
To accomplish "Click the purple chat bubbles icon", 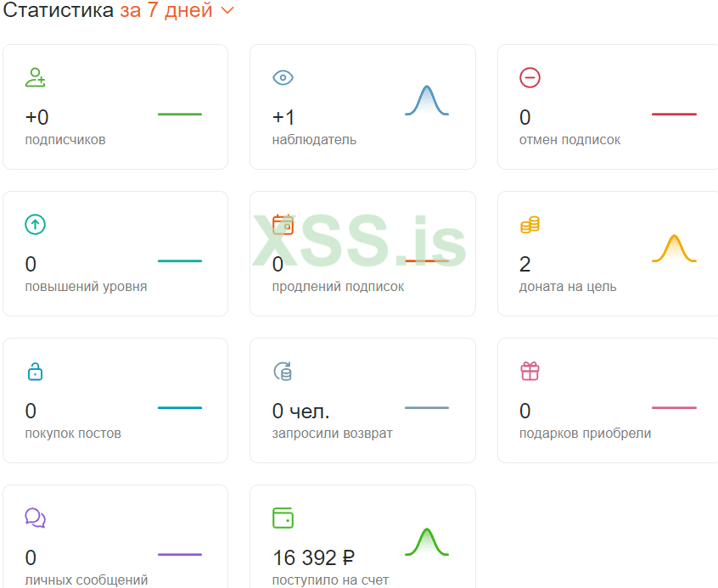I will 36,518.
